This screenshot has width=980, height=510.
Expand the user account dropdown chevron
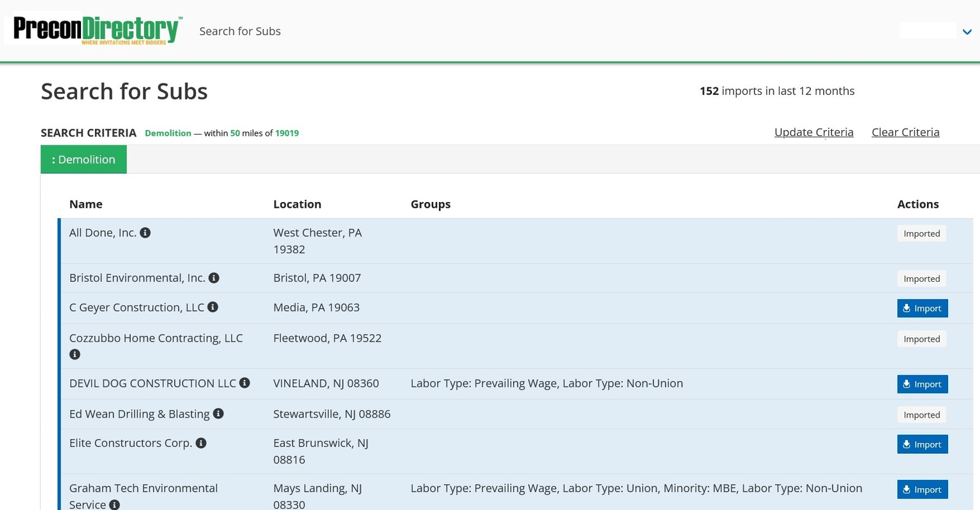click(967, 31)
